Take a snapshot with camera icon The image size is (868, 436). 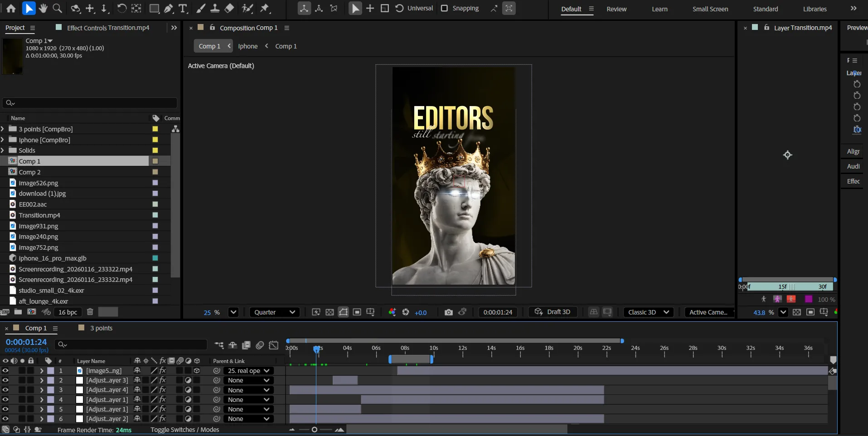click(x=448, y=312)
